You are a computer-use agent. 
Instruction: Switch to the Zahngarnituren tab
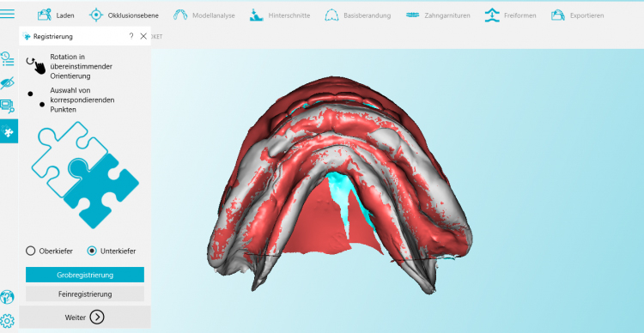[438, 15]
